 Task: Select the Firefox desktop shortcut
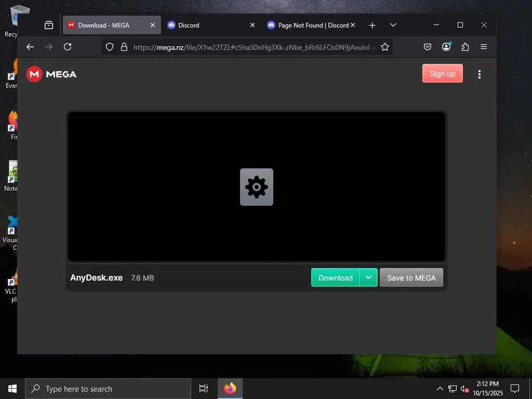12,125
